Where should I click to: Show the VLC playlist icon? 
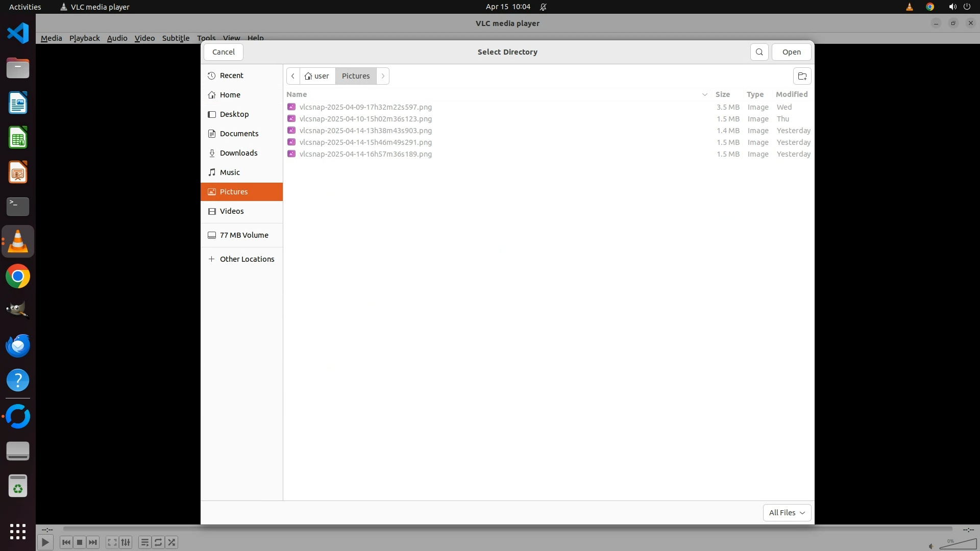pos(144,542)
